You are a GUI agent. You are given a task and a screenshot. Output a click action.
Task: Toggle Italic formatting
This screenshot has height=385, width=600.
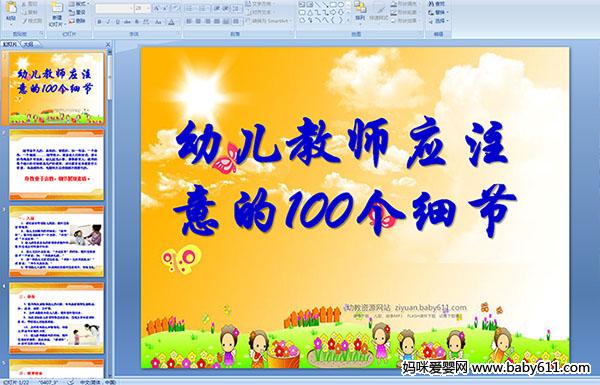(x=108, y=22)
